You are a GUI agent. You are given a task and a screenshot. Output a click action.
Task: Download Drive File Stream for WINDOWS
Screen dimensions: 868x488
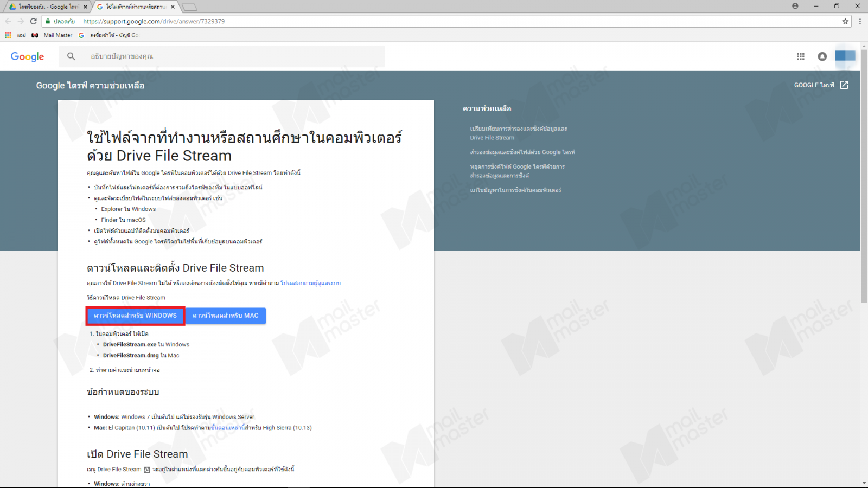[135, 316]
